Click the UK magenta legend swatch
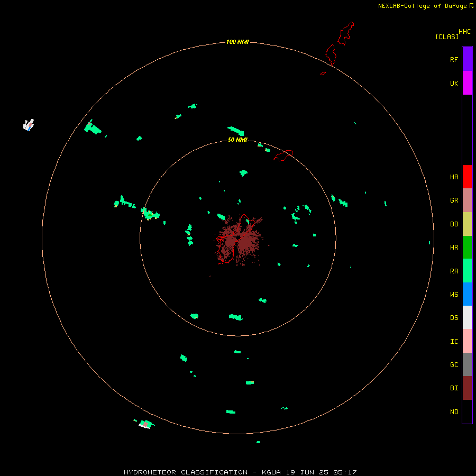The image size is (476, 476). [467, 83]
